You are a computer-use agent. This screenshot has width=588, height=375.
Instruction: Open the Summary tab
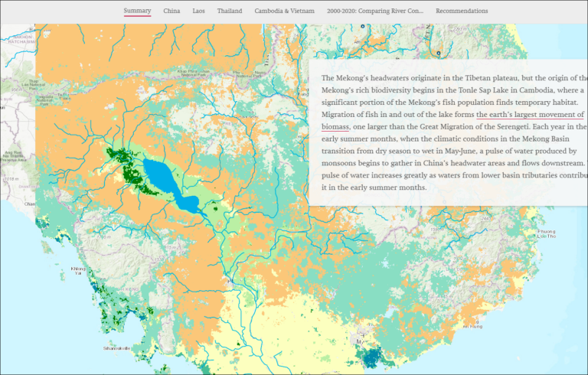tap(137, 11)
